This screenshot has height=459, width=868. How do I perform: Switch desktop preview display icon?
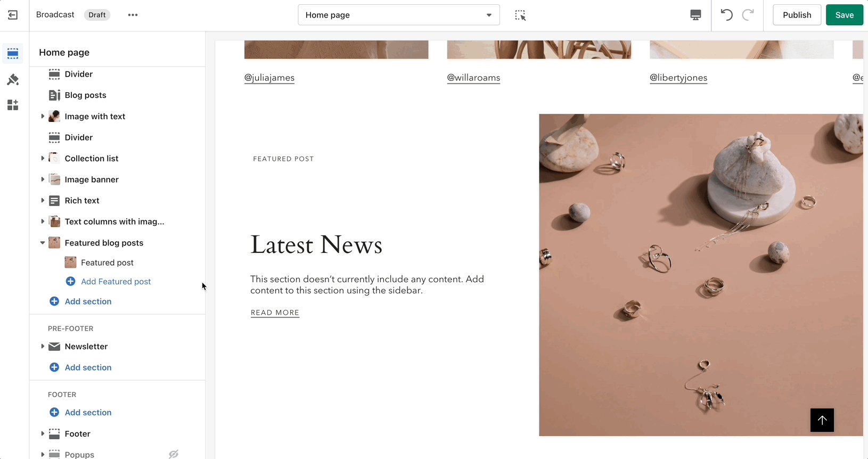click(695, 15)
